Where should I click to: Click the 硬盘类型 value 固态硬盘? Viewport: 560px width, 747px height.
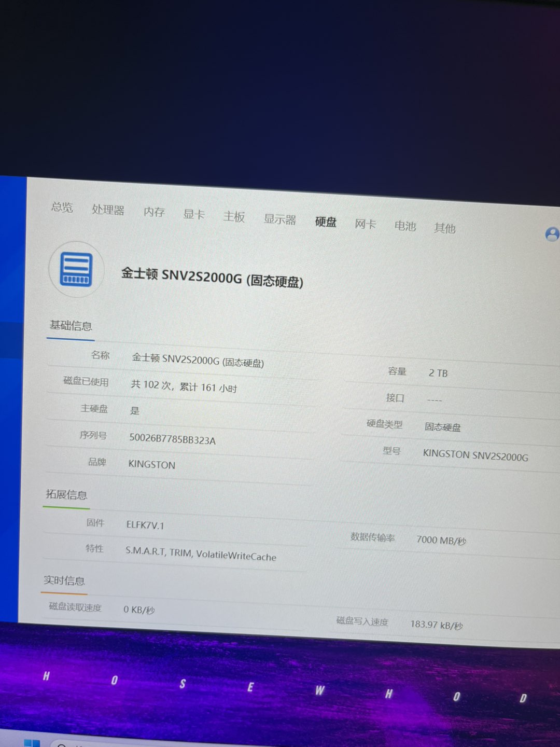coord(443,427)
